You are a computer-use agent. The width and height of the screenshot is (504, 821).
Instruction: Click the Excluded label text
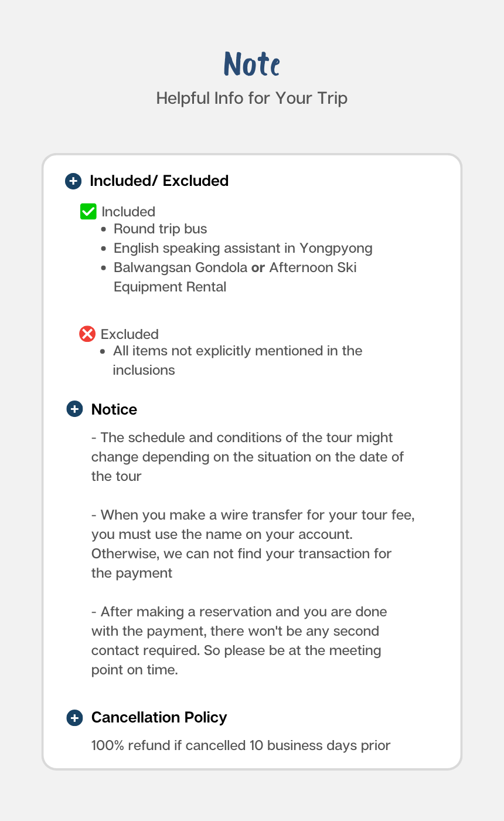click(130, 334)
